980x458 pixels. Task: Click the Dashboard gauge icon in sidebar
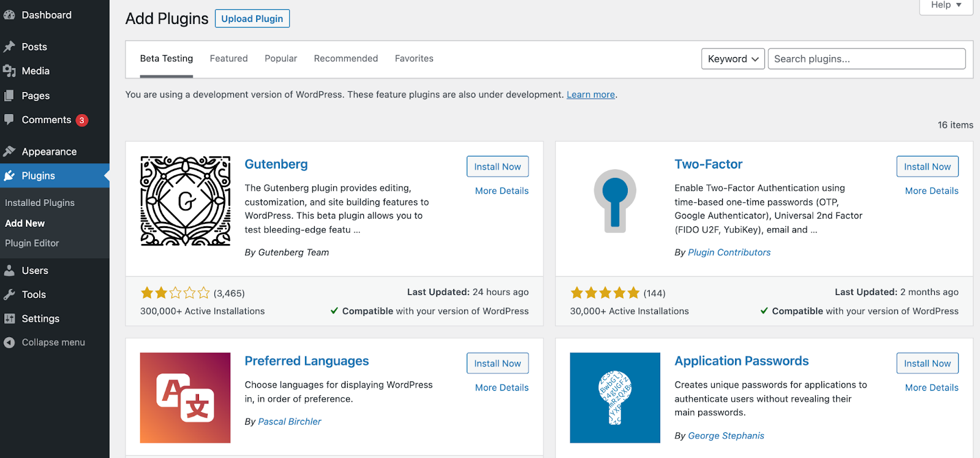coord(9,15)
